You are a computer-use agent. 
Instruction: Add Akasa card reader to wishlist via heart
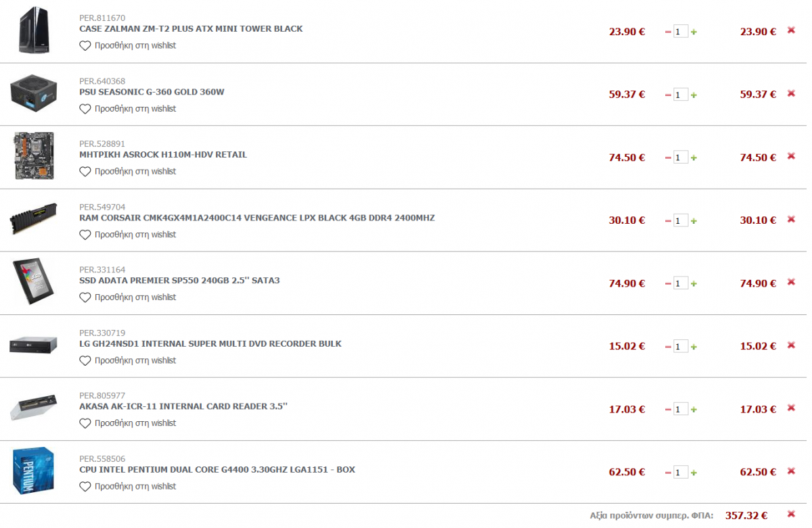(85, 423)
